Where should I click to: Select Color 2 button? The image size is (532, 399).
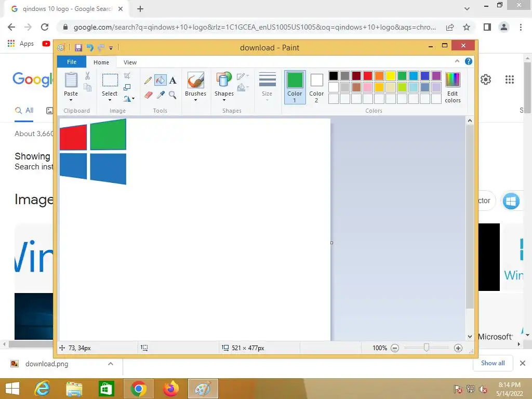[316, 87]
